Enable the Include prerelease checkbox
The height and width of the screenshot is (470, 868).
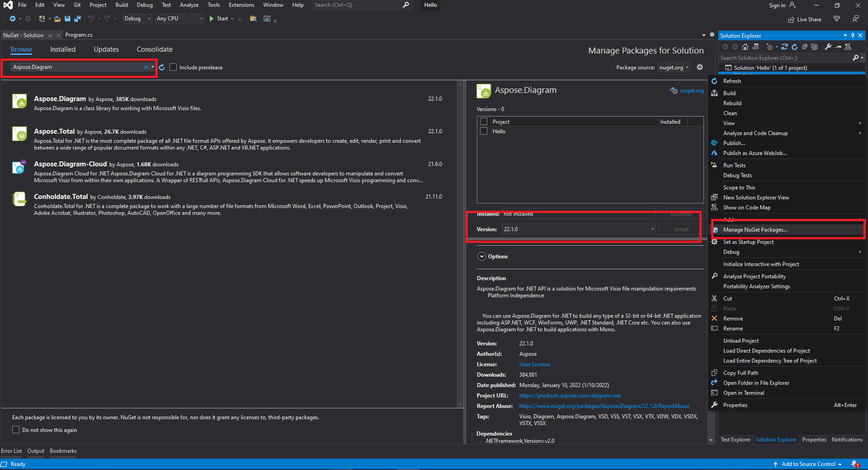[173, 67]
